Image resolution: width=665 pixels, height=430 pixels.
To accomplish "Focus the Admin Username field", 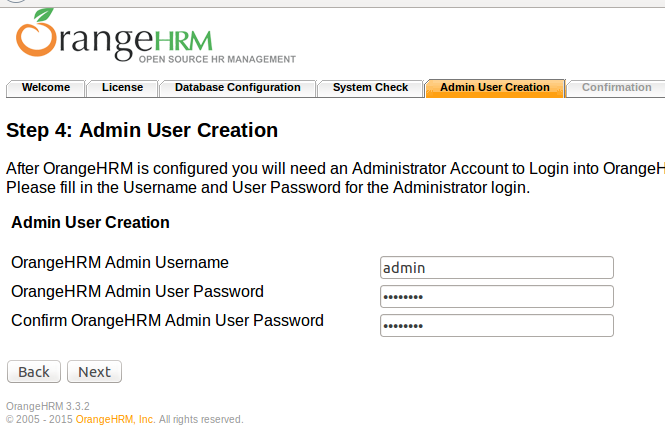I will pos(497,268).
